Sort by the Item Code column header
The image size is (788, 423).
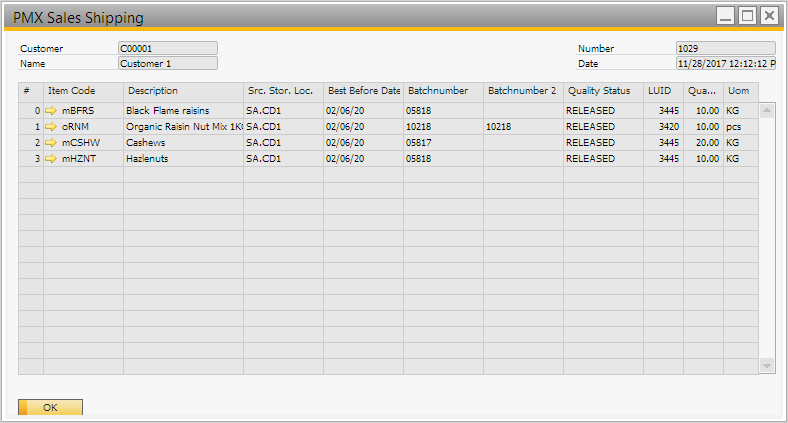pos(83,91)
